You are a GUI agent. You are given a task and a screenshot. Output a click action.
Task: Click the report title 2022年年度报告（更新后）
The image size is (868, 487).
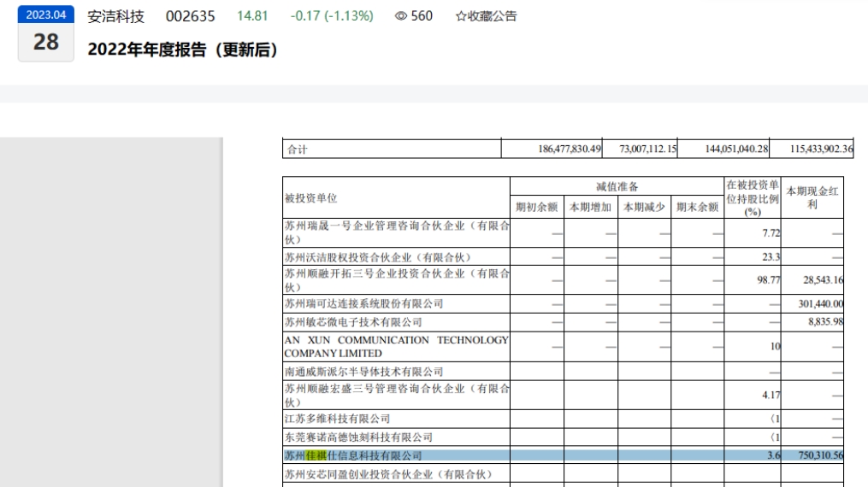pos(183,50)
